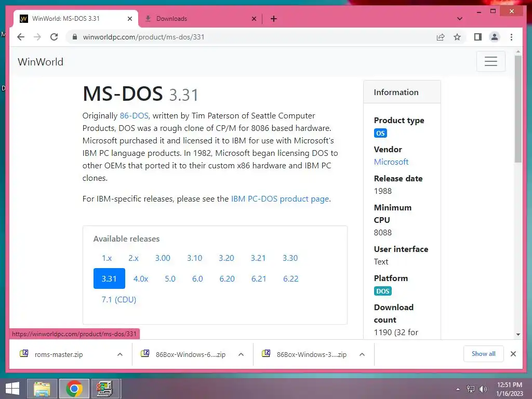Go back to the previous page

point(21,37)
